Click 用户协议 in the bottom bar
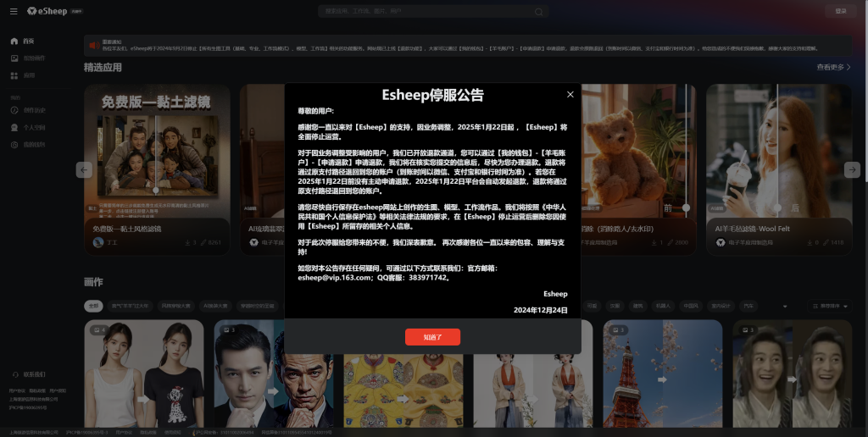Viewport: 868px width, 437px height. (124, 432)
